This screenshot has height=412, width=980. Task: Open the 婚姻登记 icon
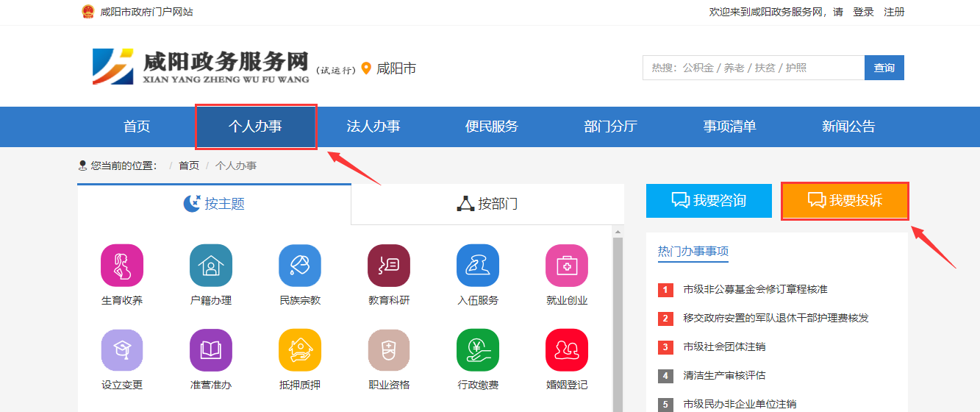pyautogui.click(x=567, y=349)
